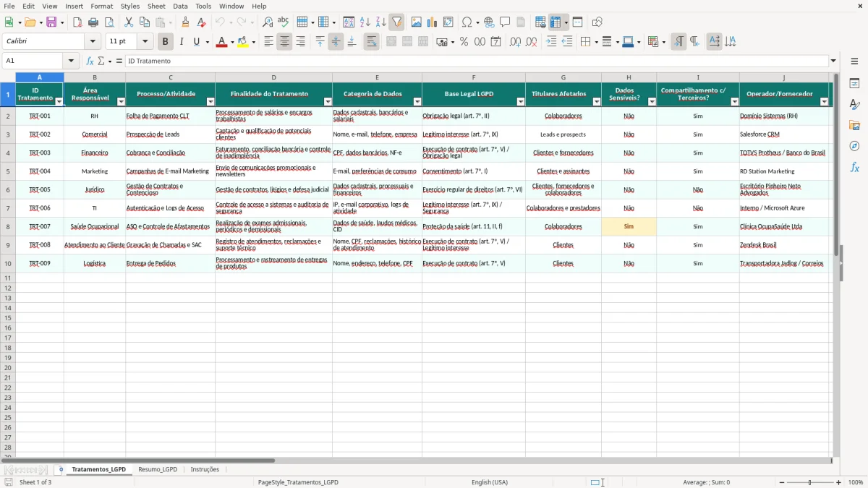
Task: Apply the yellow background color
Action: [x=243, y=42]
